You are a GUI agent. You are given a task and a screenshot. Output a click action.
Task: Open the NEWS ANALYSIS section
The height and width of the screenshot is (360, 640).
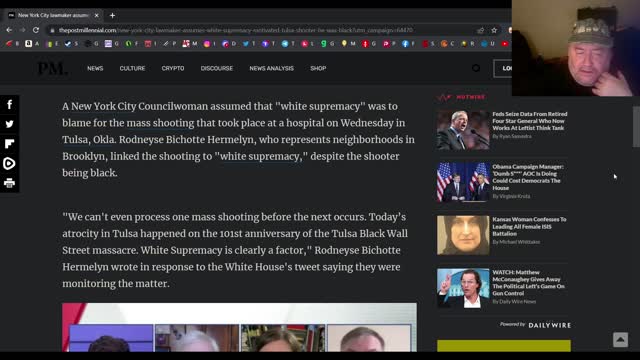pyautogui.click(x=271, y=68)
